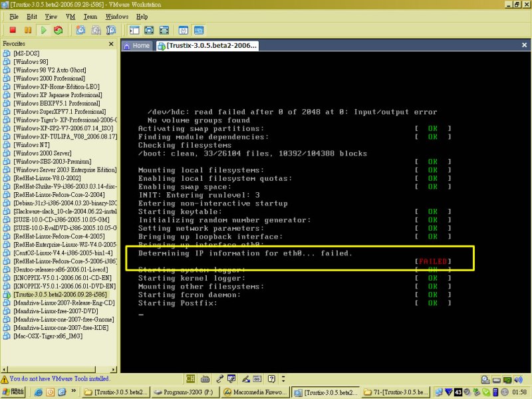Open the Windows Start menu
Image resolution: width=532 pixels, height=399 pixels.
click(13, 392)
